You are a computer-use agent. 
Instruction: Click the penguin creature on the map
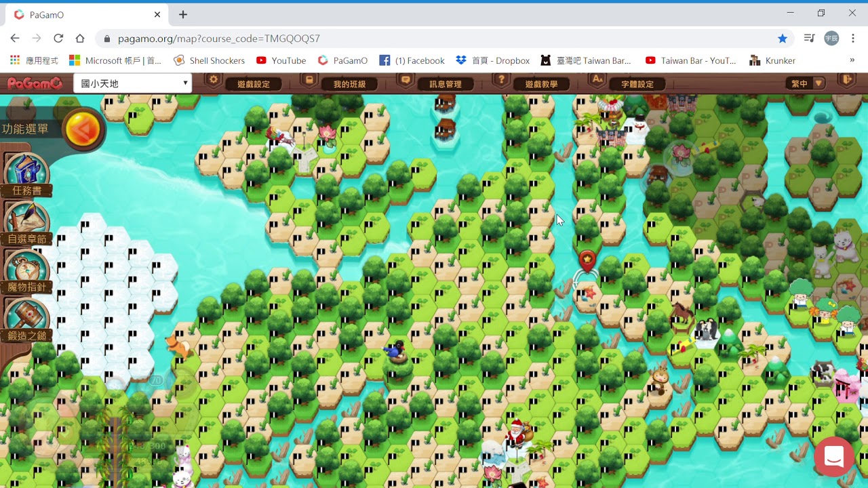pos(707,330)
